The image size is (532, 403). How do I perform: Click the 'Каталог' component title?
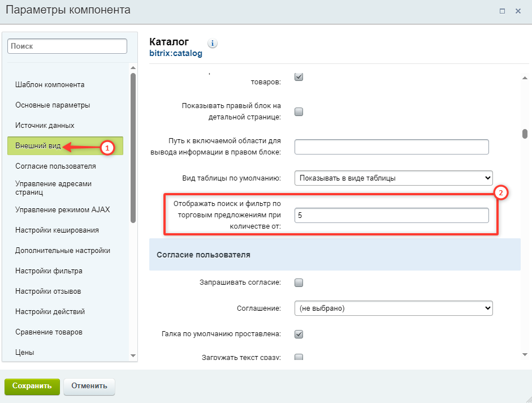(x=169, y=42)
